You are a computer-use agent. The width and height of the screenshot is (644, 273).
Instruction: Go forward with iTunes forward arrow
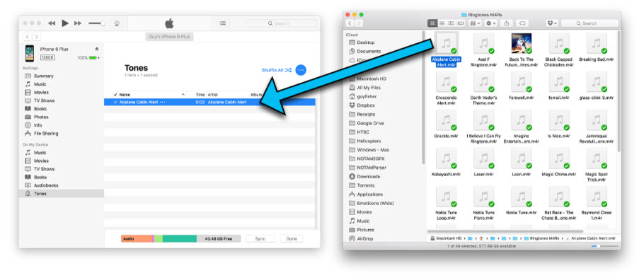tap(36, 37)
